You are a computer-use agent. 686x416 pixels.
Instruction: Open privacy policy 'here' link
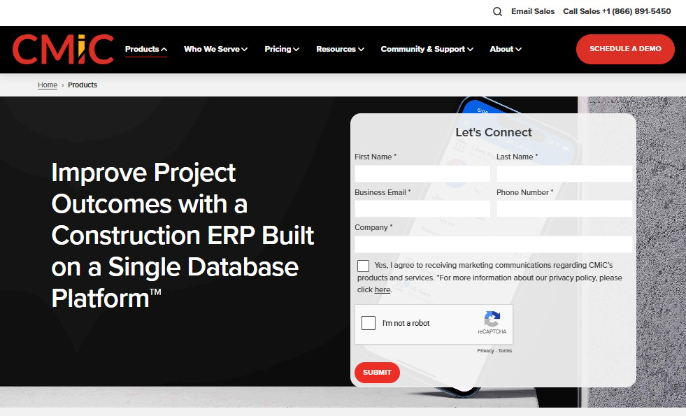pos(382,290)
